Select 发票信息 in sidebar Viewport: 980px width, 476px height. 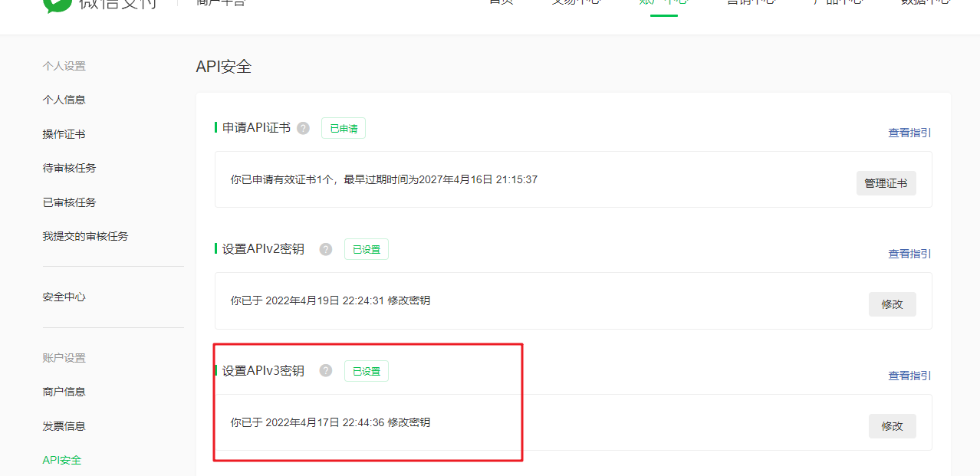point(64,426)
